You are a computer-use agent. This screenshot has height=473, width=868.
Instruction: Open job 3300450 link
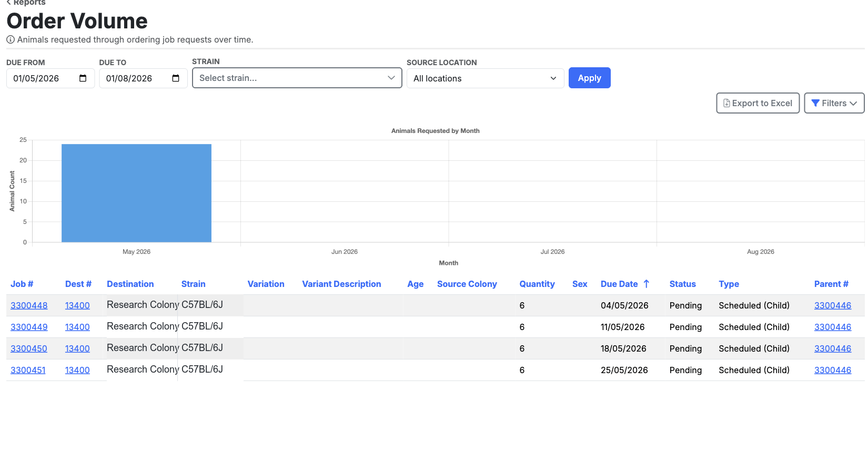click(x=29, y=348)
